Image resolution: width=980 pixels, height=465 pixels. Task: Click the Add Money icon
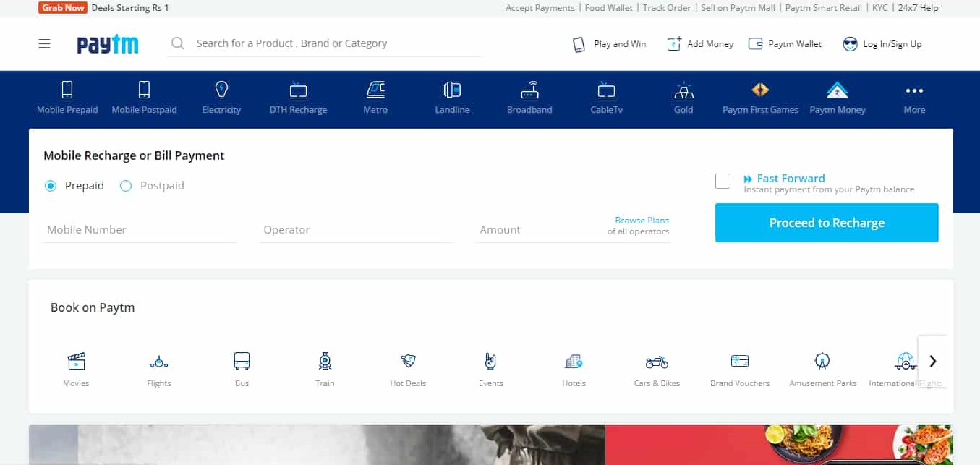click(674, 43)
